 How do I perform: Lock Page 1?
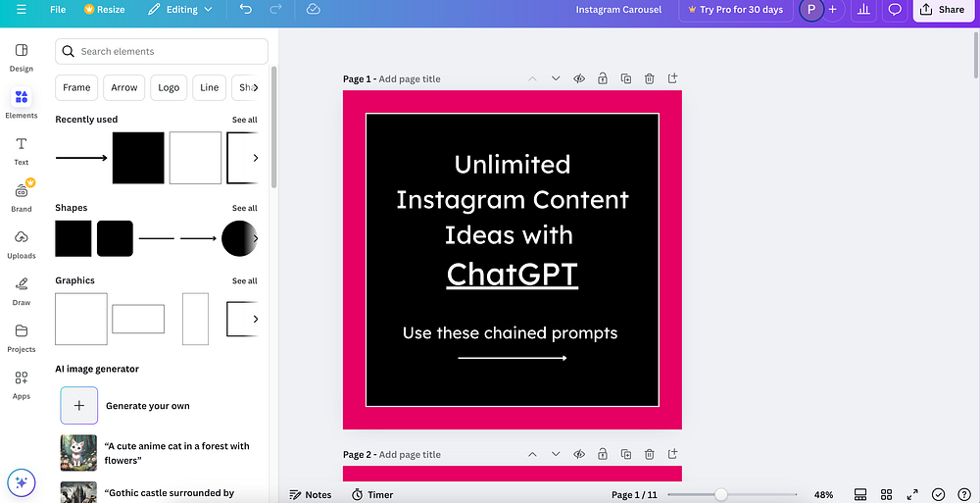(603, 78)
